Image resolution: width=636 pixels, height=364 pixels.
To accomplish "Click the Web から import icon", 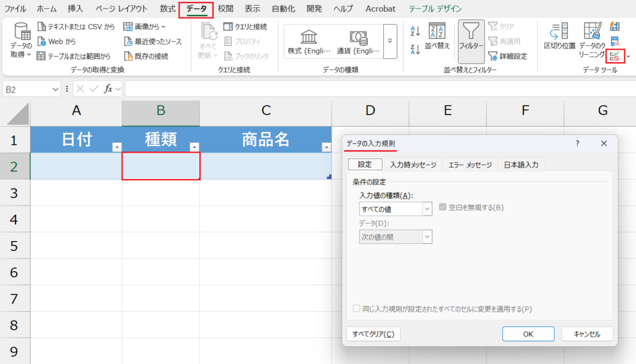I will [x=42, y=42].
